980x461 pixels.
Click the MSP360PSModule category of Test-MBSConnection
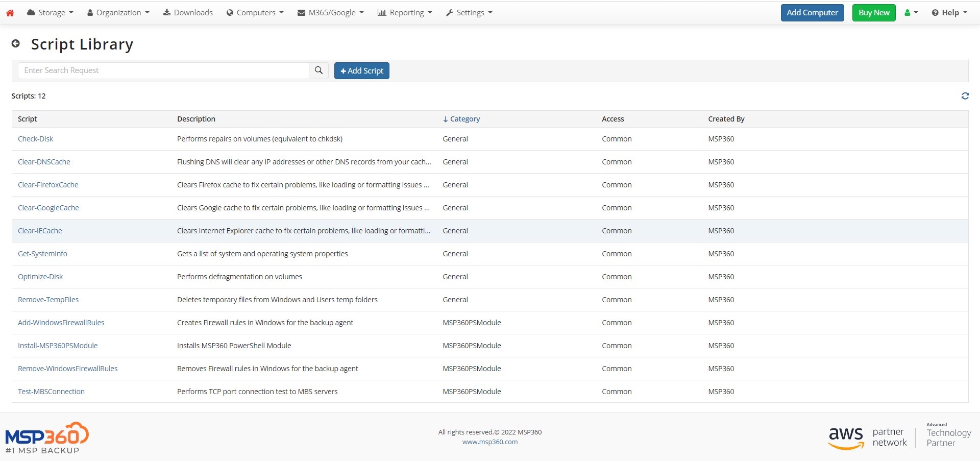(472, 392)
